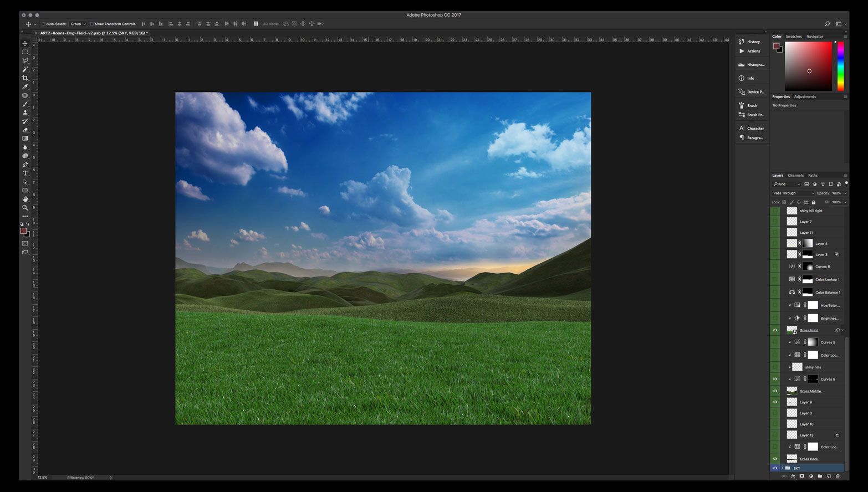Viewport: 868px width, 492px height.
Task: Expand the SKY layer group
Action: click(x=782, y=468)
